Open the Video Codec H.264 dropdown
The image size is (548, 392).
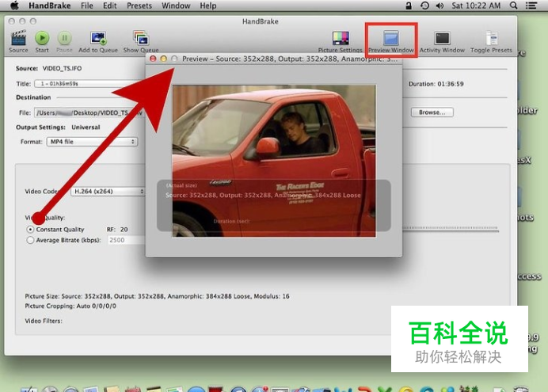point(108,192)
